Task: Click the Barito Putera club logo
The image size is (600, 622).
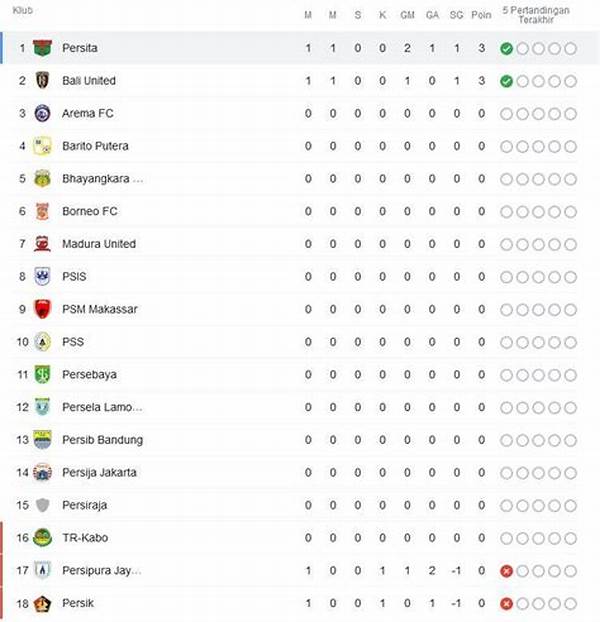Action: pyautogui.click(x=42, y=146)
